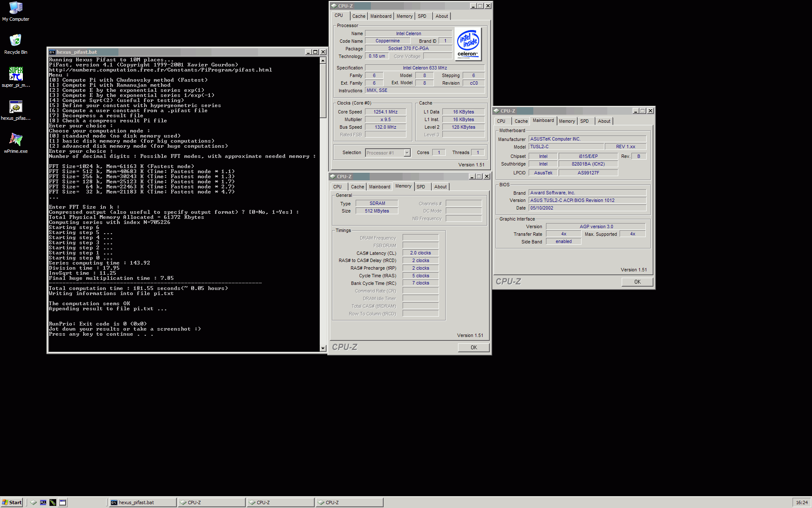The image size is (812, 508).
Task: Click the Level 2 128 KBytes cache field
Action: pyautogui.click(x=463, y=127)
